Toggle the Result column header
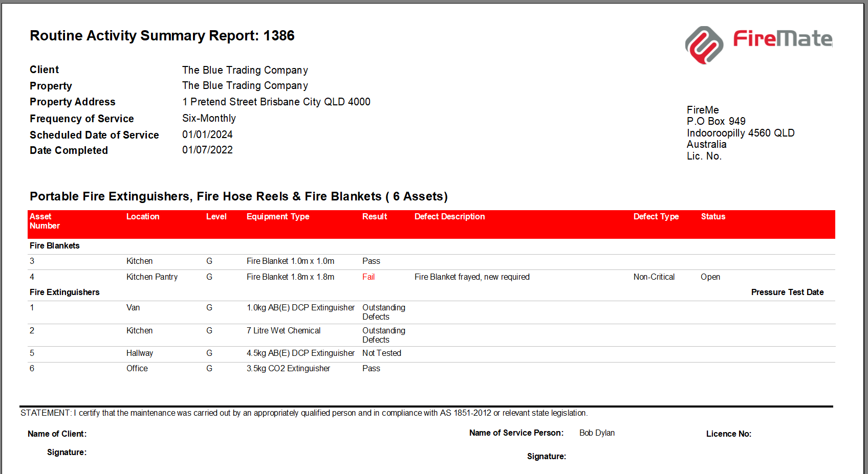Viewport: 868px width, 474px height. pos(374,216)
